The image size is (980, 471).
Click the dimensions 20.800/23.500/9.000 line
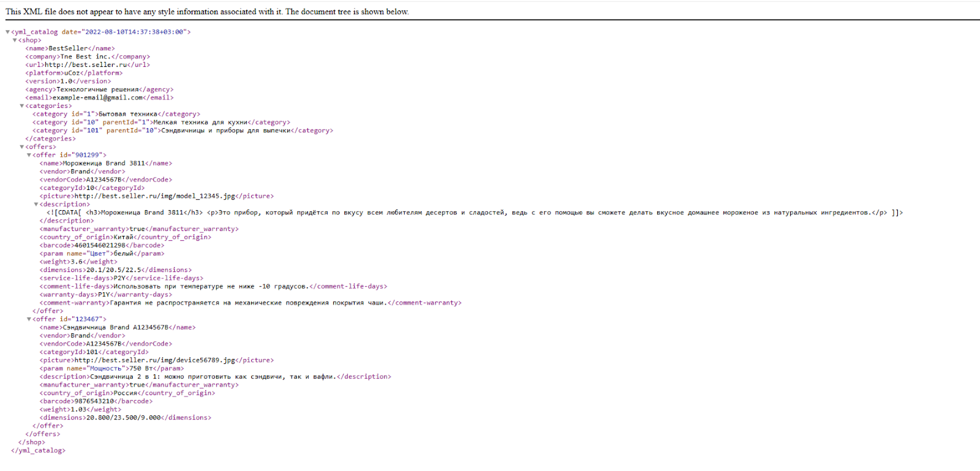click(125, 418)
